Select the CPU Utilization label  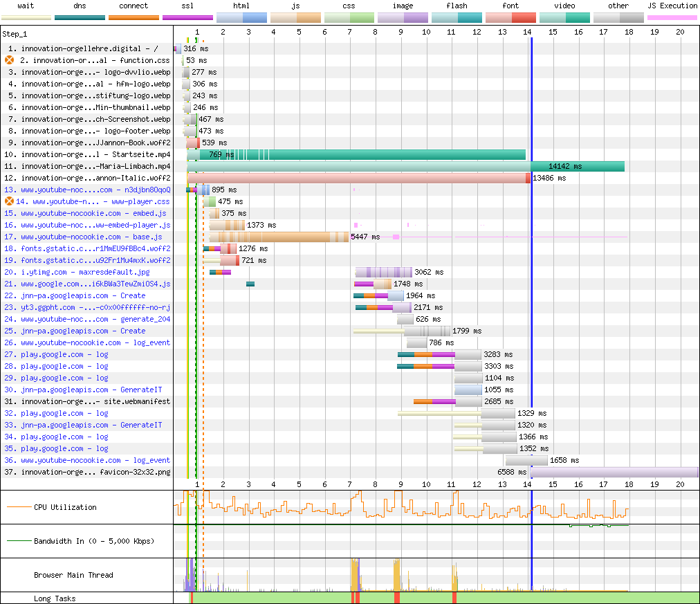tap(65, 507)
